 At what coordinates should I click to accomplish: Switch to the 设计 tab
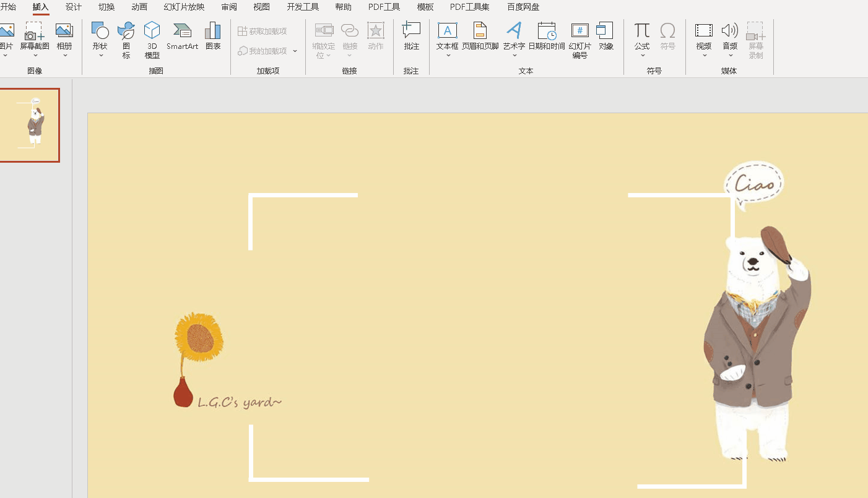(74, 7)
